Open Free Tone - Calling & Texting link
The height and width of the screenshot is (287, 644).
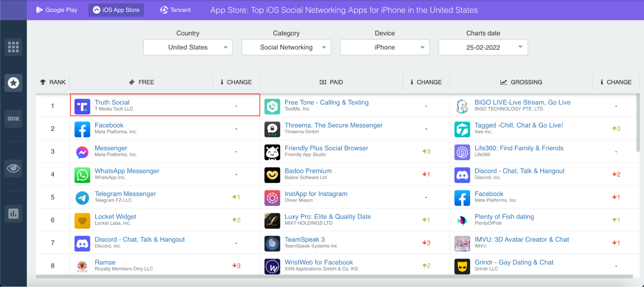327,102
